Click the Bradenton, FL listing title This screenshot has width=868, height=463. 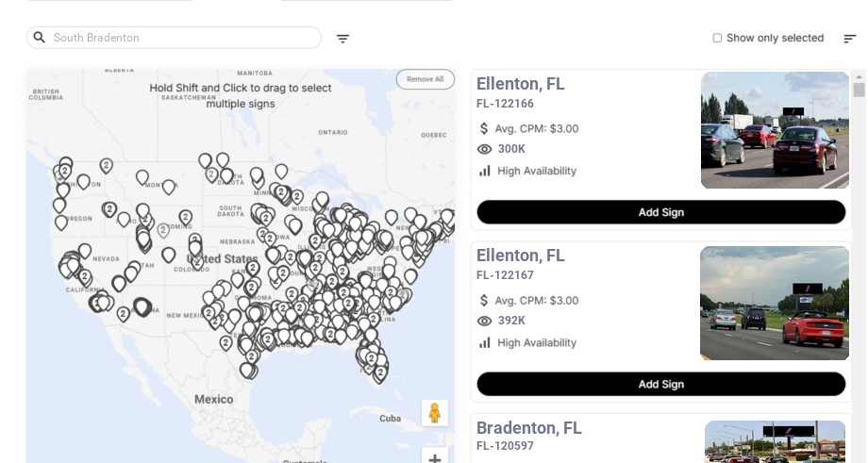pos(528,428)
